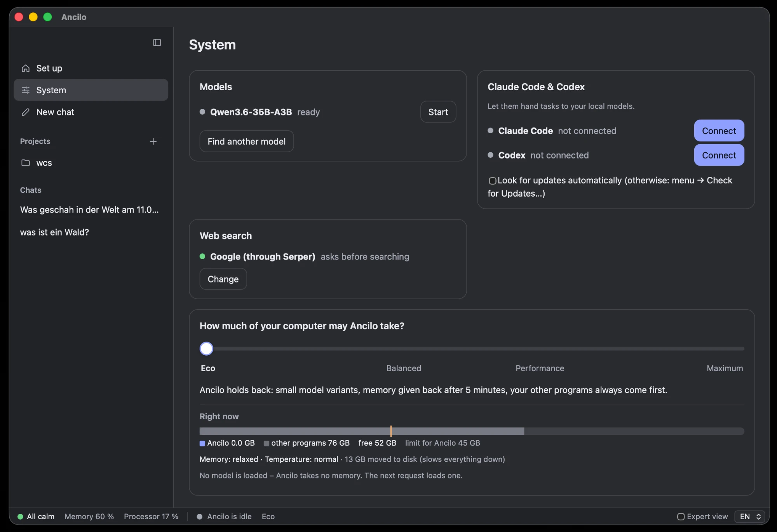Click the Ancilo is idle status dot

click(200, 516)
